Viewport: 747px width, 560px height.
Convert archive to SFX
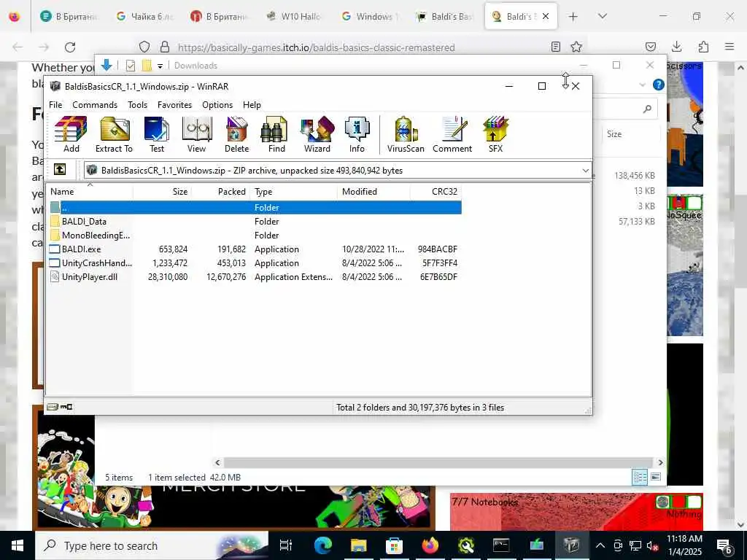pos(495,134)
